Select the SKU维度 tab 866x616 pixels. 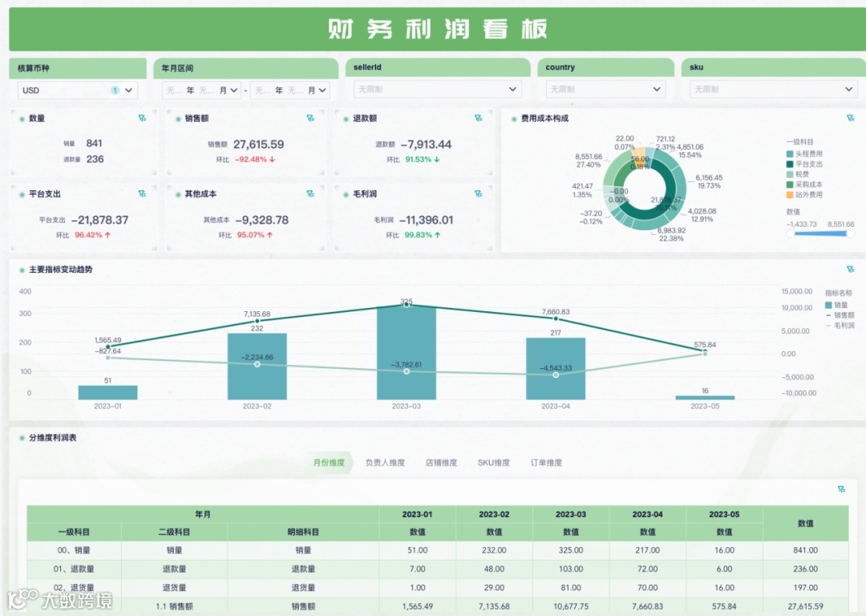493,463
